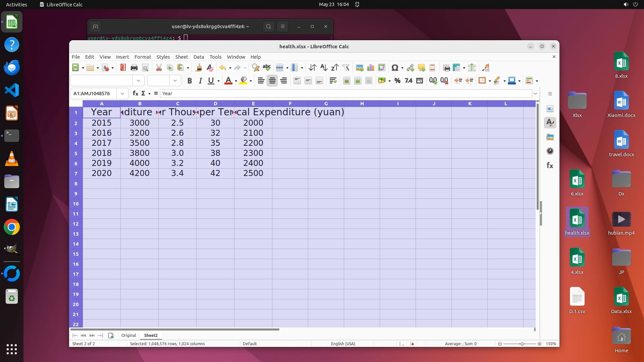The height and width of the screenshot is (362, 644).
Task: Expand the Font Name dropdown
Action: (139, 80)
